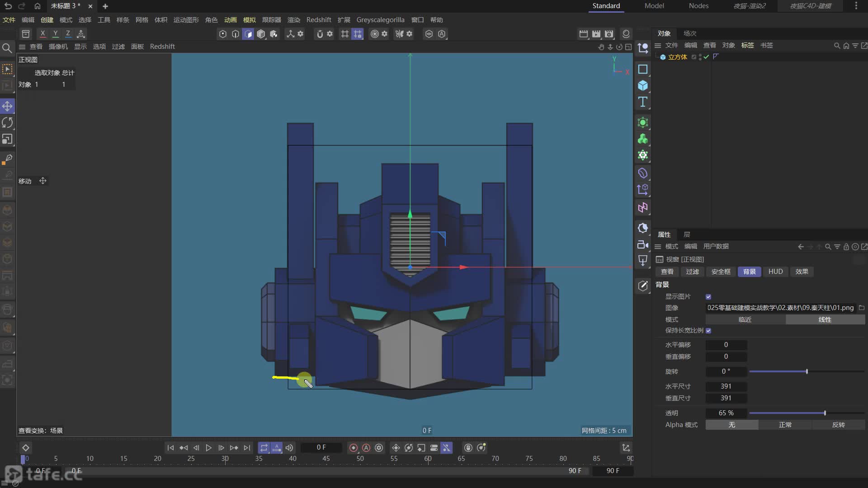Open the attributes panel hamburger menu
The height and width of the screenshot is (488, 868).
click(x=658, y=247)
